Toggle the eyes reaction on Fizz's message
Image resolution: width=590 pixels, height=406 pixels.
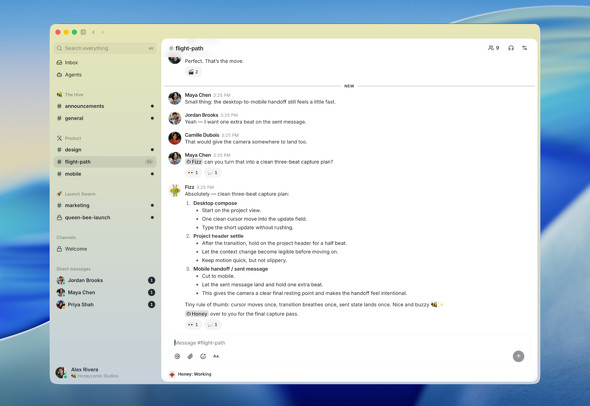tap(193, 324)
